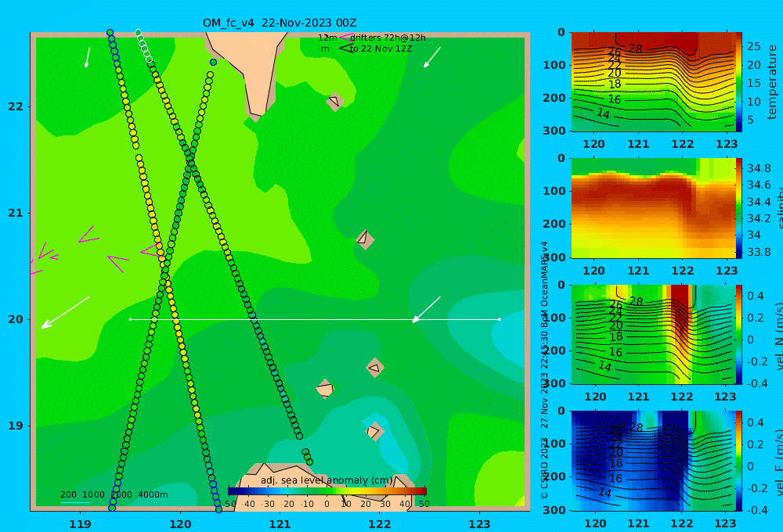Click the '28' contour label in the temperature panel
Image resolution: width=783 pixels, height=532 pixels.
[635, 49]
